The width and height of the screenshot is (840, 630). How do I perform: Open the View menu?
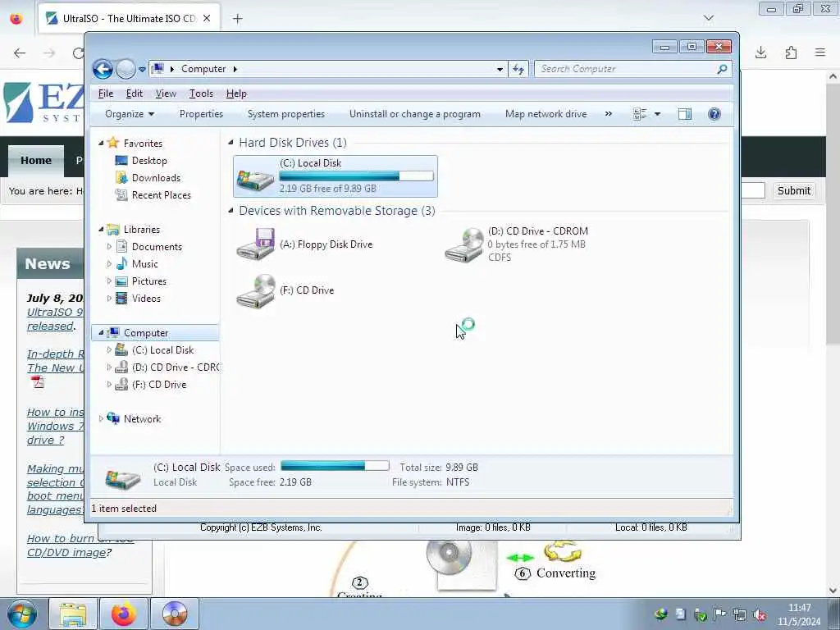pyautogui.click(x=166, y=94)
